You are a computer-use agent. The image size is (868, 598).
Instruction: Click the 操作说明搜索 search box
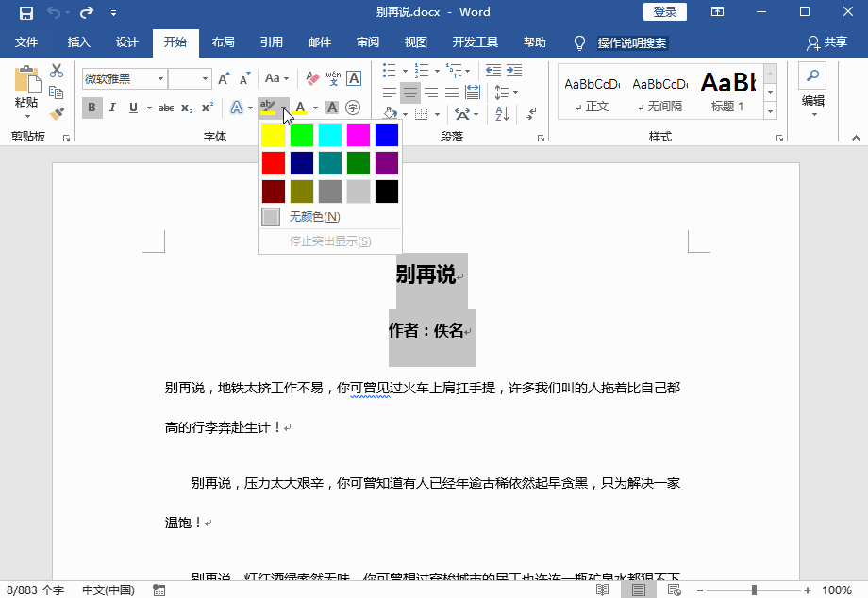pyautogui.click(x=632, y=42)
